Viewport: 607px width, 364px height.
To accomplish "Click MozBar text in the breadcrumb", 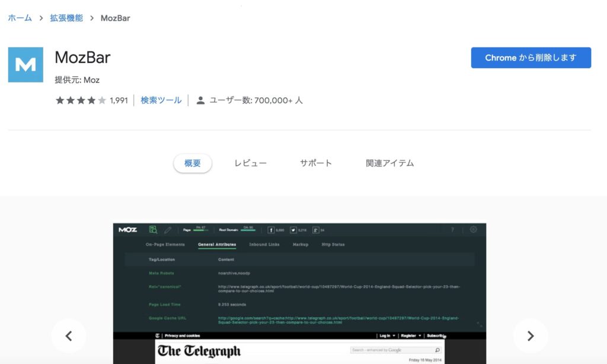I will point(116,18).
